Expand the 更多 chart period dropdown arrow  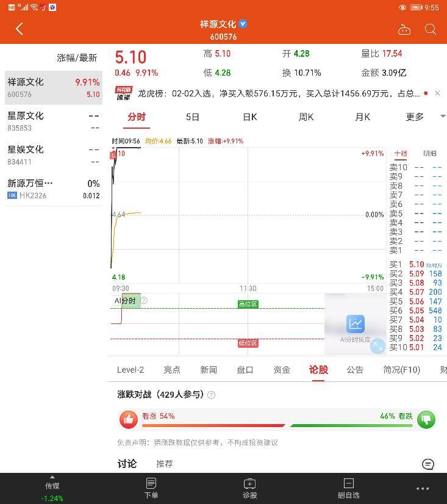(443, 116)
